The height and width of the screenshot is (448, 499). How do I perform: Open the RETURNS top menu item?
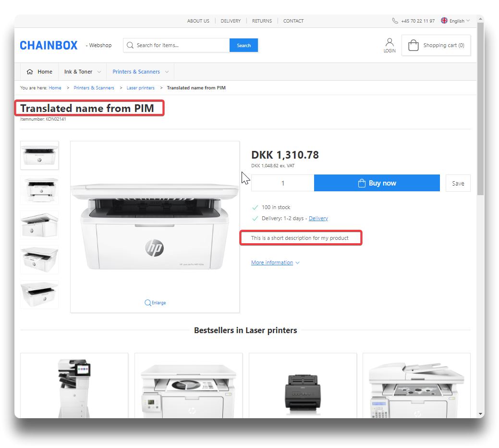point(262,21)
